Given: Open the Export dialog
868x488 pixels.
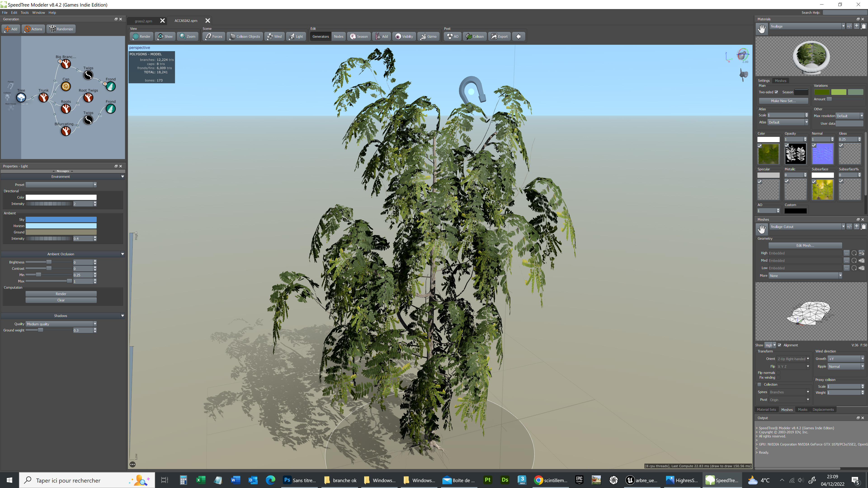Looking at the screenshot, I should tap(499, 36).
